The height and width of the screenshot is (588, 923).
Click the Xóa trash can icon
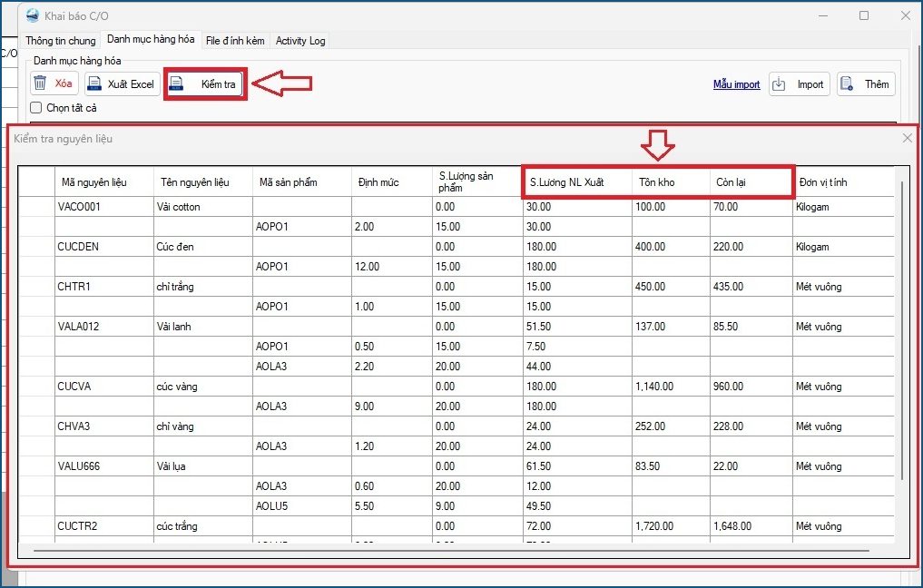point(40,83)
